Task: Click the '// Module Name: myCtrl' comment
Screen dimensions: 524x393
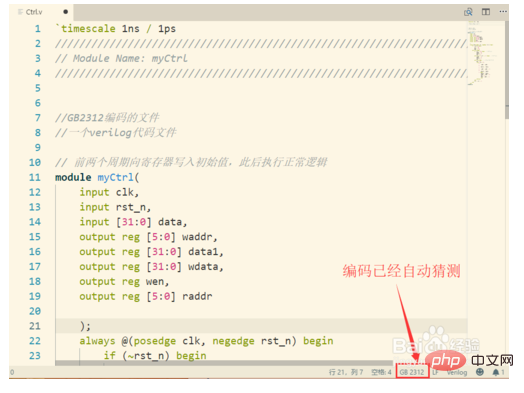Action: [121, 58]
